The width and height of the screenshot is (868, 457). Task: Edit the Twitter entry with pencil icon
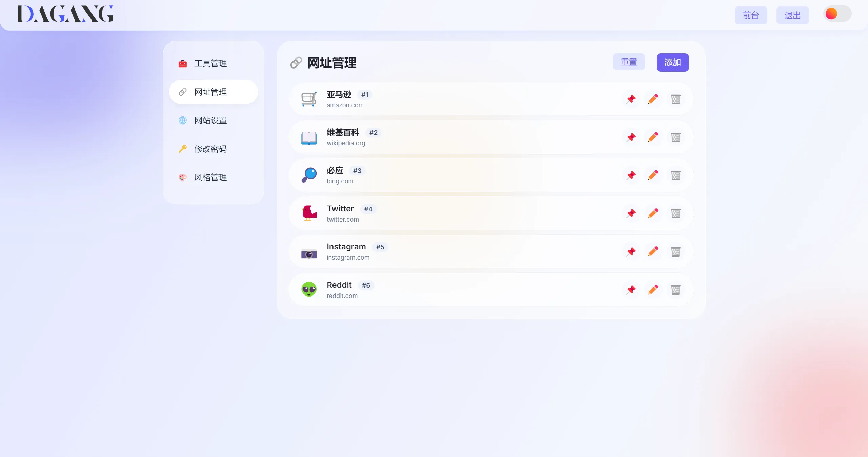click(x=653, y=213)
